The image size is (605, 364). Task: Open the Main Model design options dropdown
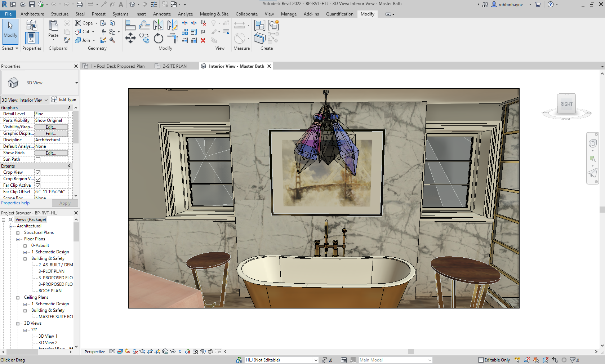395,360
